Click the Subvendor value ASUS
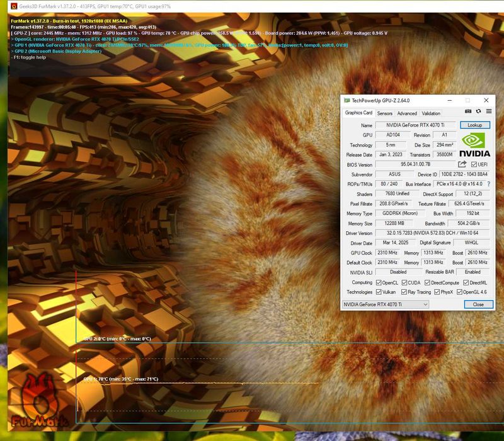 (394, 175)
